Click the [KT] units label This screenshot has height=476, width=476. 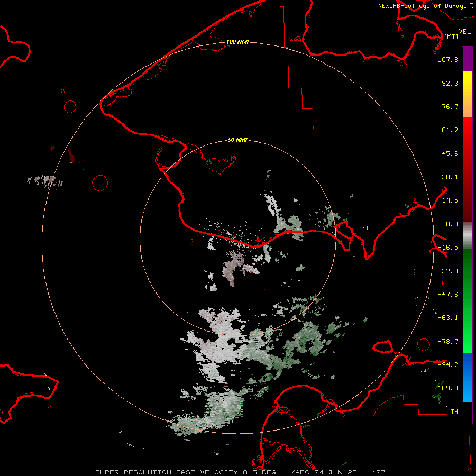click(451, 36)
